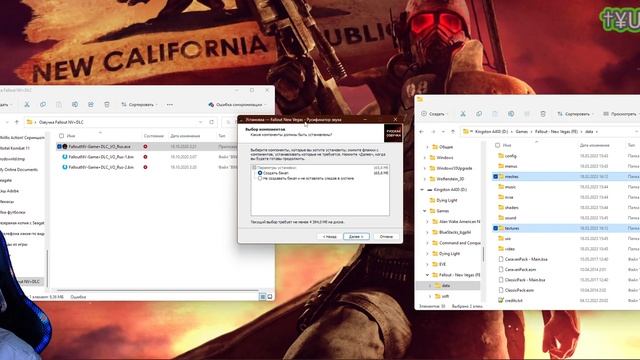Select the Wolfenstein_3D folder in the tree
The height and width of the screenshot is (360, 640).
tap(451, 179)
